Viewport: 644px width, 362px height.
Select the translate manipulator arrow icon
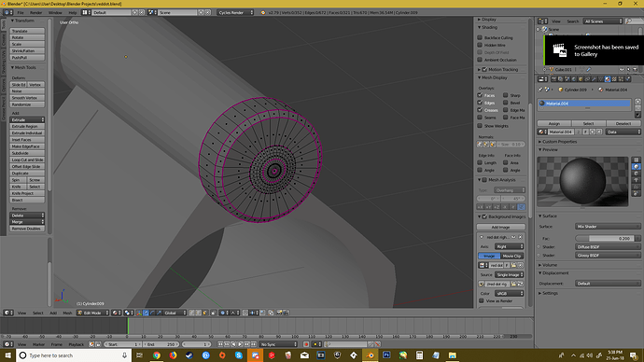[x=146, y=313]
